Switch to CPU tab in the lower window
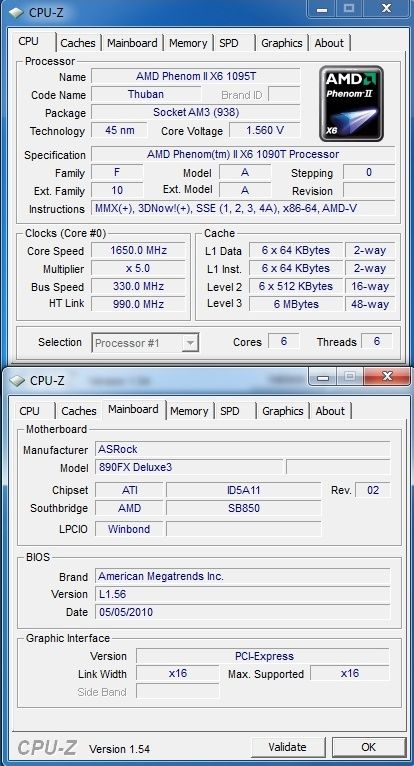Screen dimensions: 414x766 coord(29,411)
